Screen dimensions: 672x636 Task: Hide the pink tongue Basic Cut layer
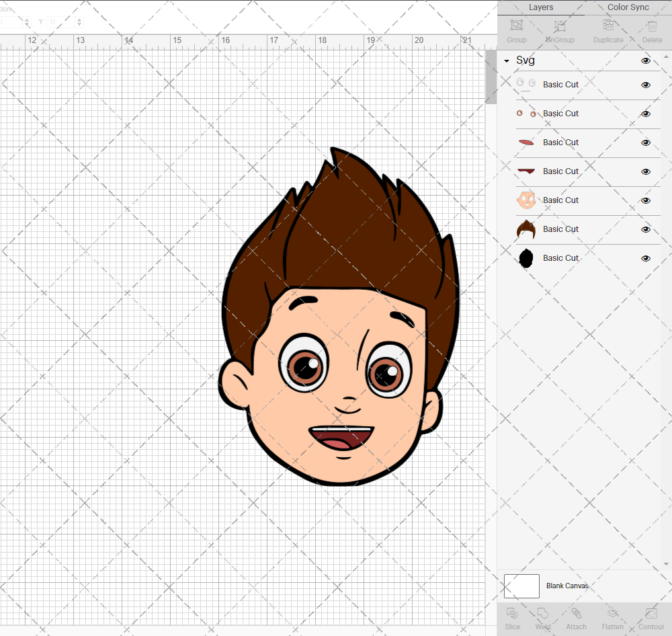tap(645, 143)
